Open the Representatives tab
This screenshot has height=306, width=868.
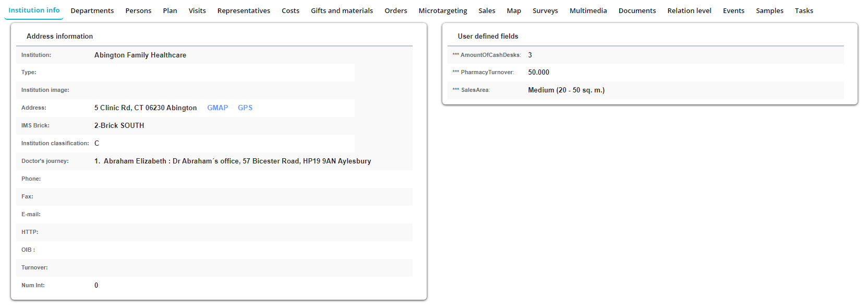[244, 10]
